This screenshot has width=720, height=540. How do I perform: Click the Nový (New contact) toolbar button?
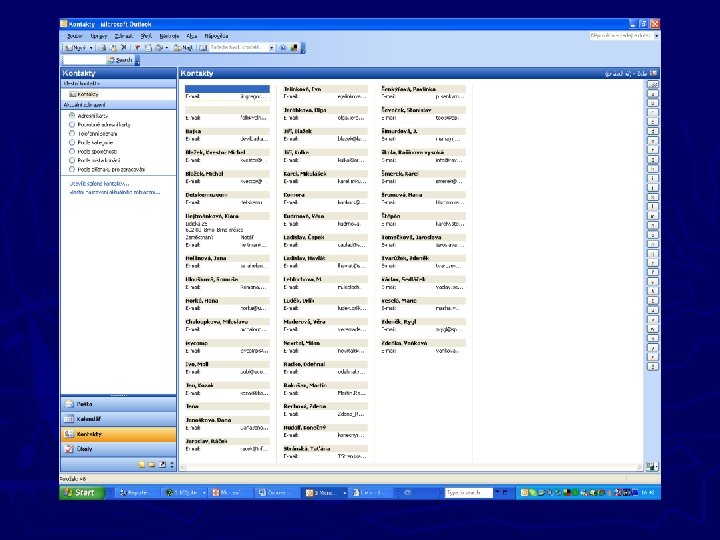(76, 48)
